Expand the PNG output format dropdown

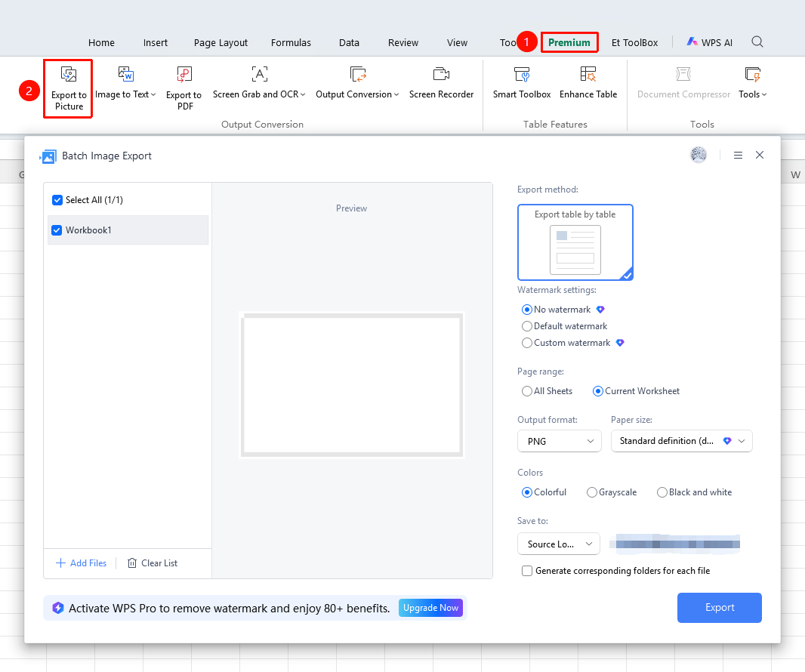(559, 442)
